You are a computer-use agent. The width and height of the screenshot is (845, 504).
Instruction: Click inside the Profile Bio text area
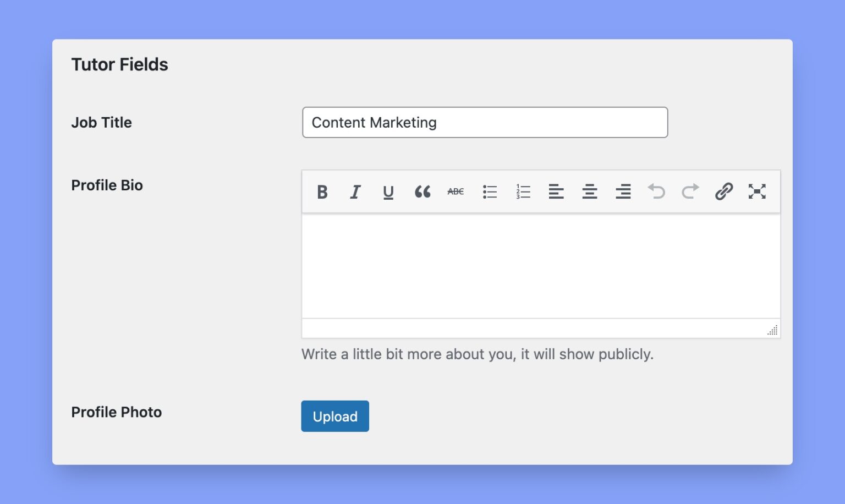[541, 266]
